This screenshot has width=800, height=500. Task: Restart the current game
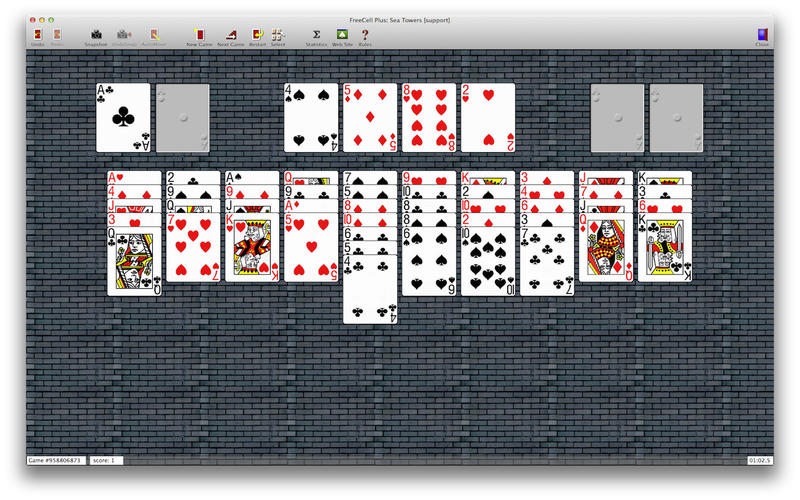257,36
